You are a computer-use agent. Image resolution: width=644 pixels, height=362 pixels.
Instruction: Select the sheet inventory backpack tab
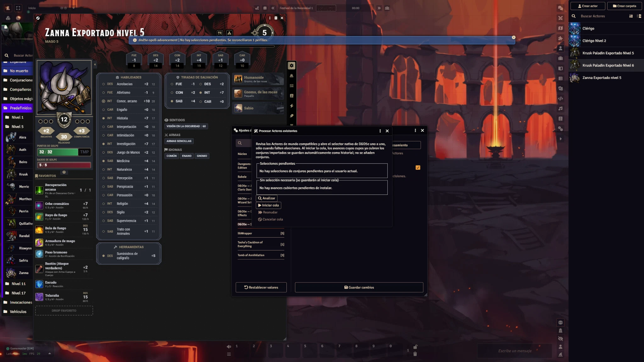(x=291, y=76)
